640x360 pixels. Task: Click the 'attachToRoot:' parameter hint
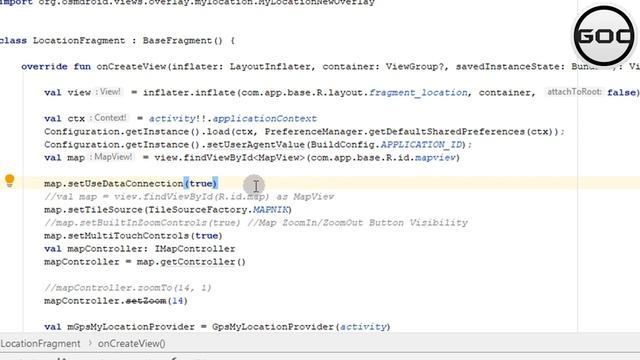pyautogui.click(x=574, y=92)
